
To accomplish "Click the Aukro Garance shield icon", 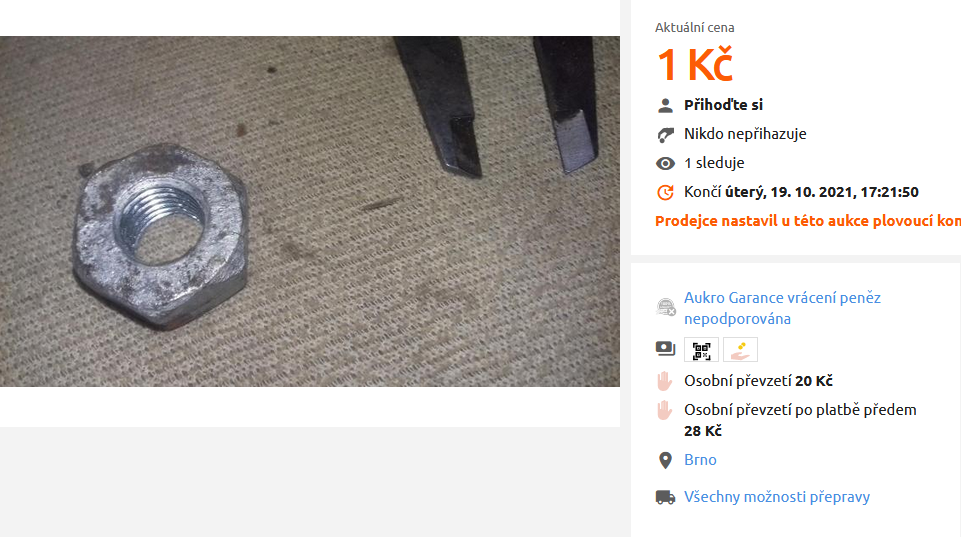I will click(666, 307).
